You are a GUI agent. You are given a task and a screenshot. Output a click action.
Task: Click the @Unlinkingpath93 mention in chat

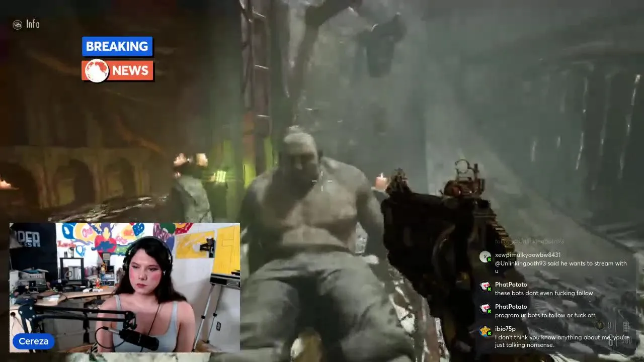coord(520,263)
